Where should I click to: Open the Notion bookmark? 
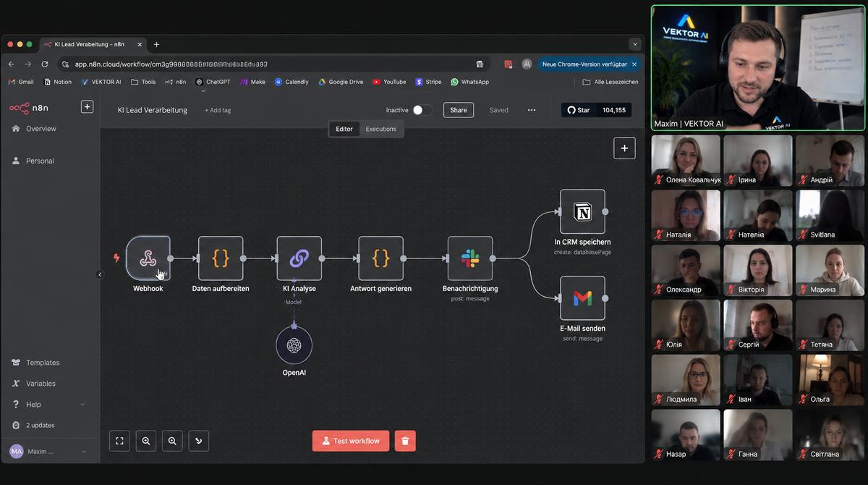pos(58,82)
